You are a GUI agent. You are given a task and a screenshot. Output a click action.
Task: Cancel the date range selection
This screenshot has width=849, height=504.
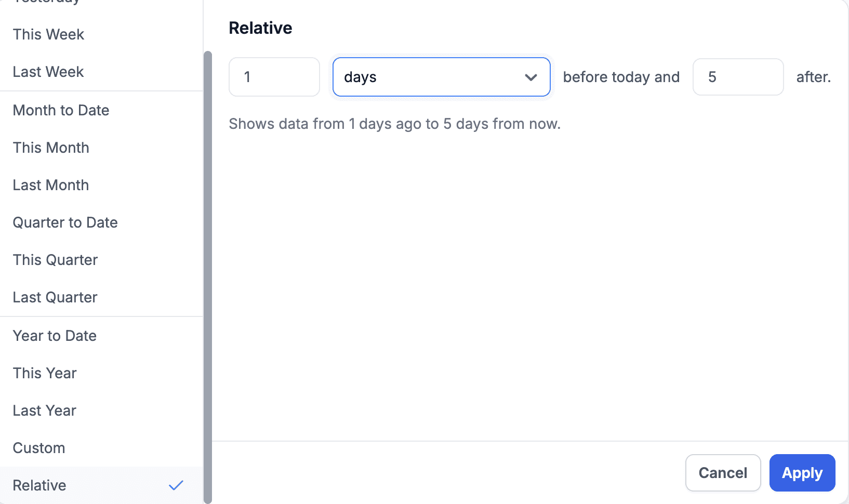coord(722,473)
